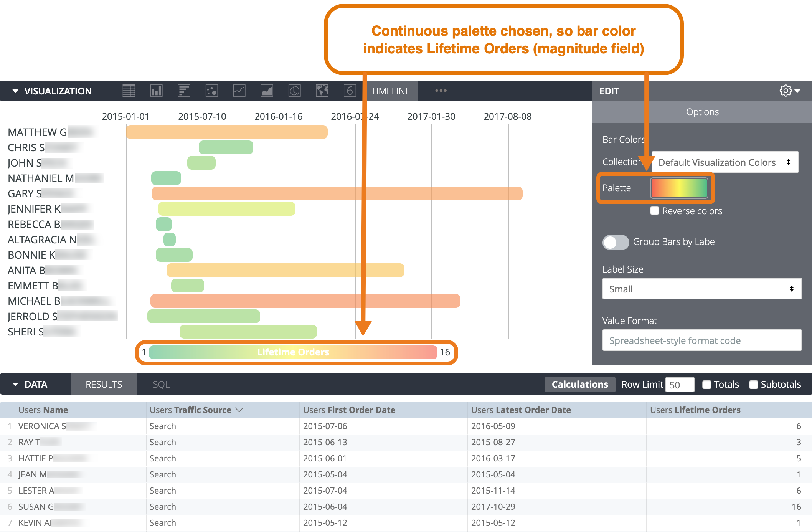Viewport: 812px width, 532px height.
Task: Enable the Reverse colors checkbox
Action: point(655,211)
